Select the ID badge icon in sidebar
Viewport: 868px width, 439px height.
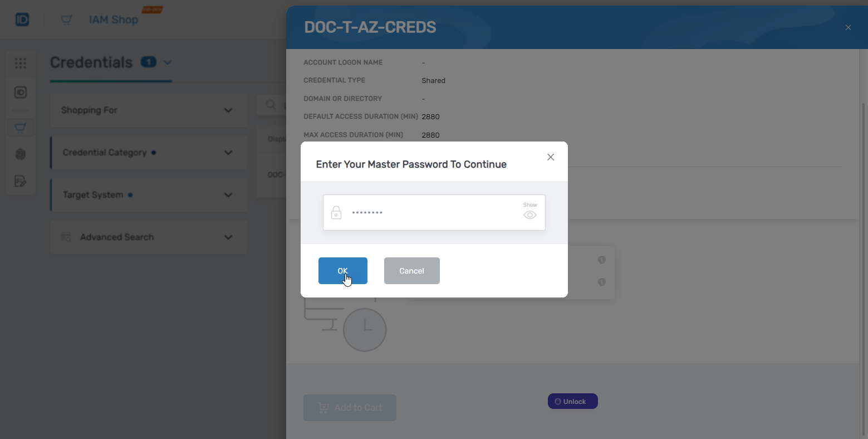pos(21,92)
